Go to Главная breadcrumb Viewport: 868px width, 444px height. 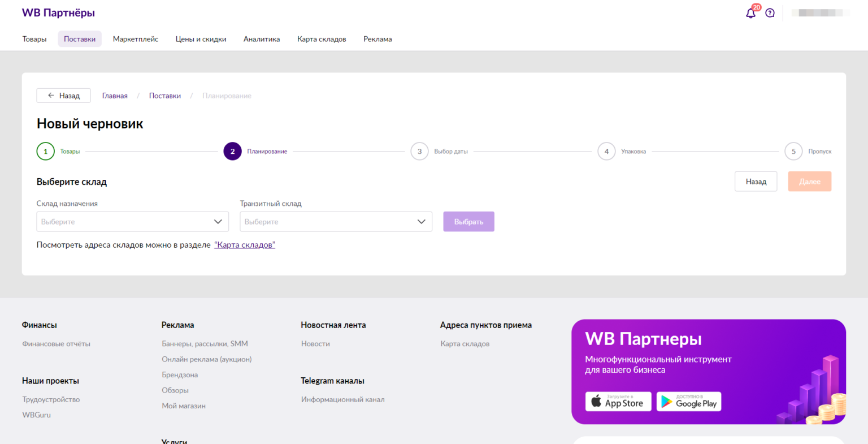click(x=115, y=96)
